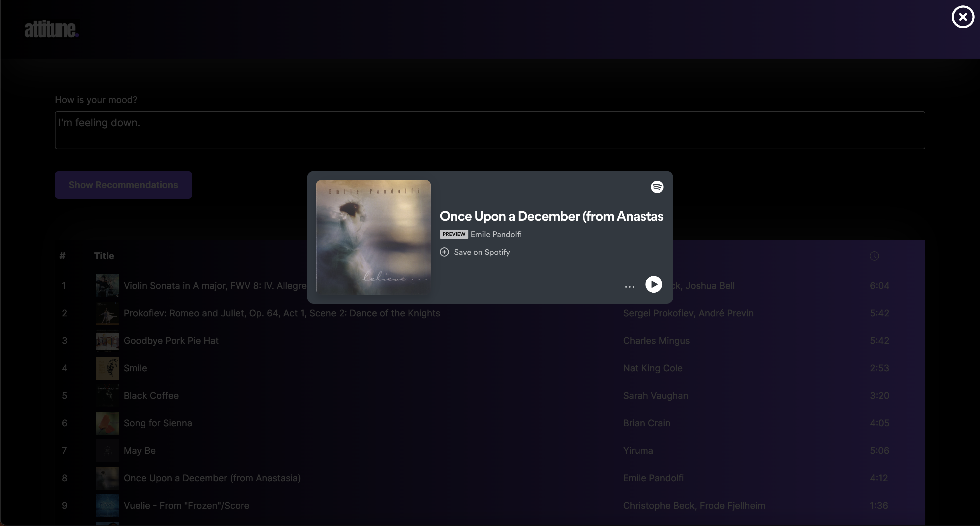Click the PREVIEW badge in player
The image size is (980, 526).
pos(454,234)
